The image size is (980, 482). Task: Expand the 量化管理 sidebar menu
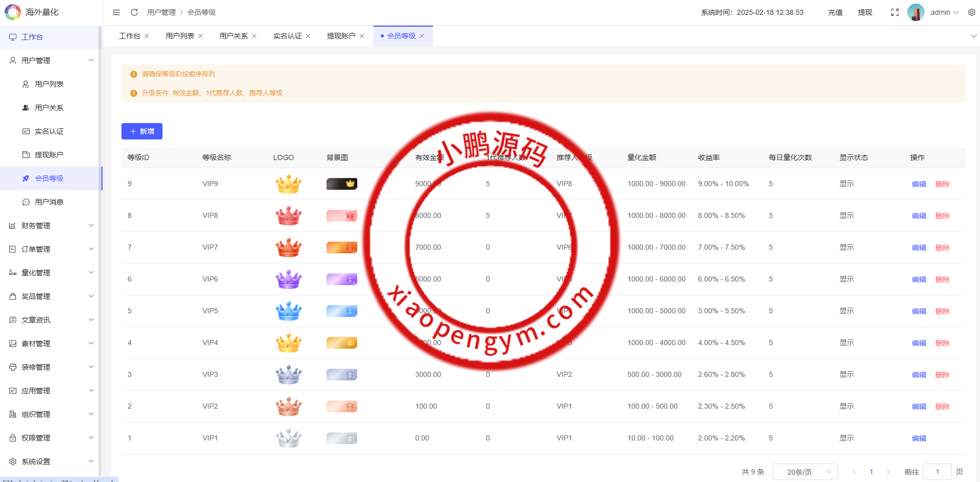click(x=51, y=273)
